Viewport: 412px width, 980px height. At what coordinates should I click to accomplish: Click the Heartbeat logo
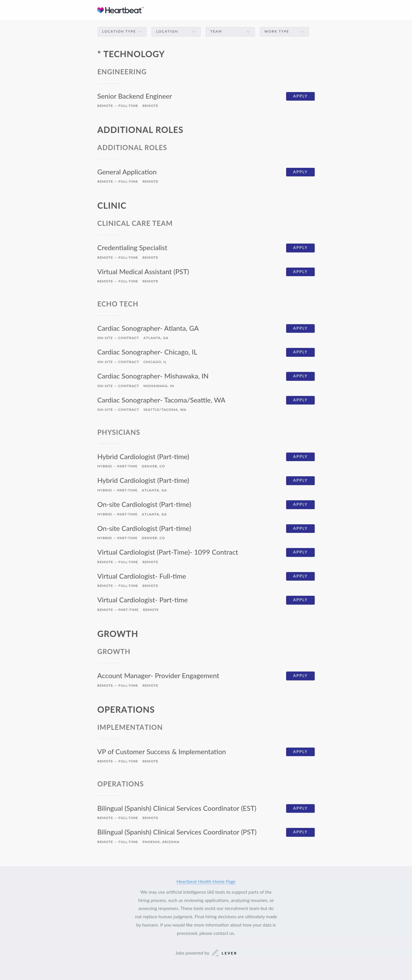tap(120, 10)
